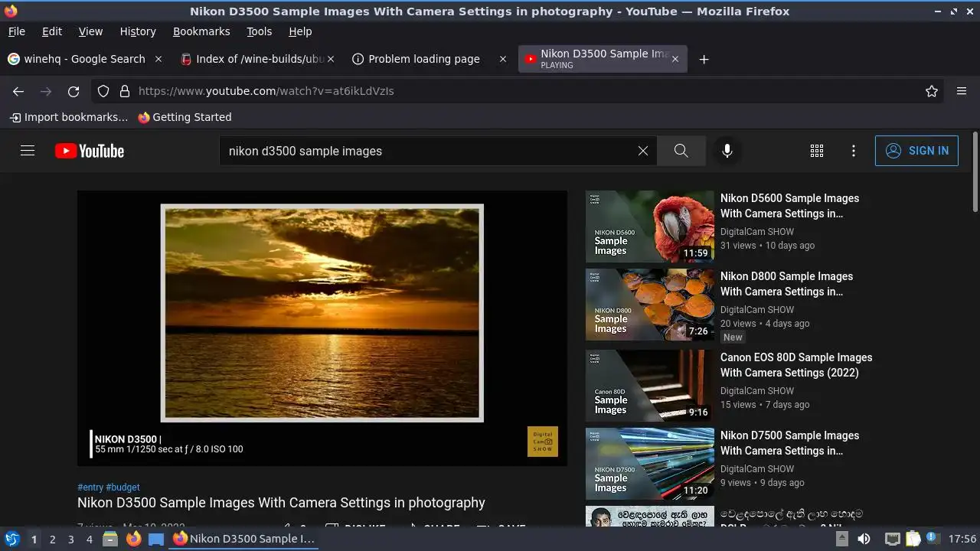The image size is (980, 551).
Task: Click the Import bookmarks... toolbar item
Action: click(x=69, y=117)
